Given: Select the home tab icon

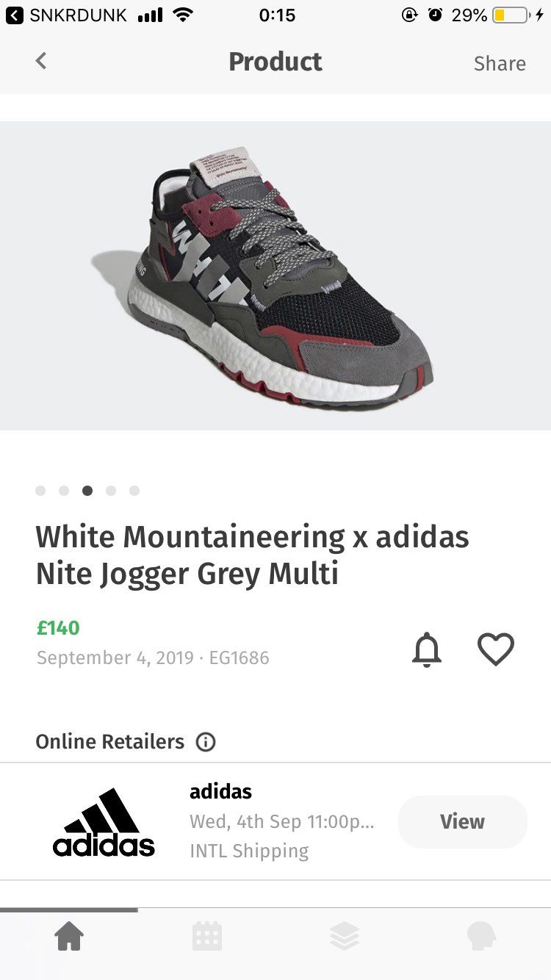Looking at the screenshot, I should point(69,937).
